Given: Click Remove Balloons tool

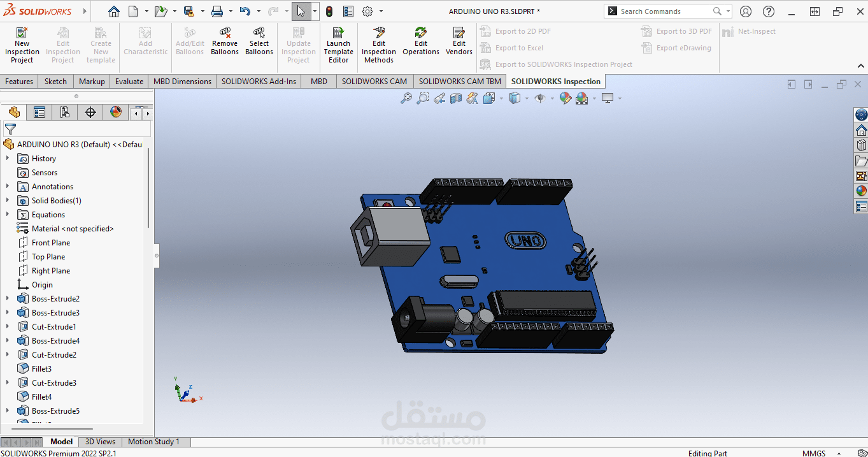Looking at the screenshot, I should coord(225,41).
